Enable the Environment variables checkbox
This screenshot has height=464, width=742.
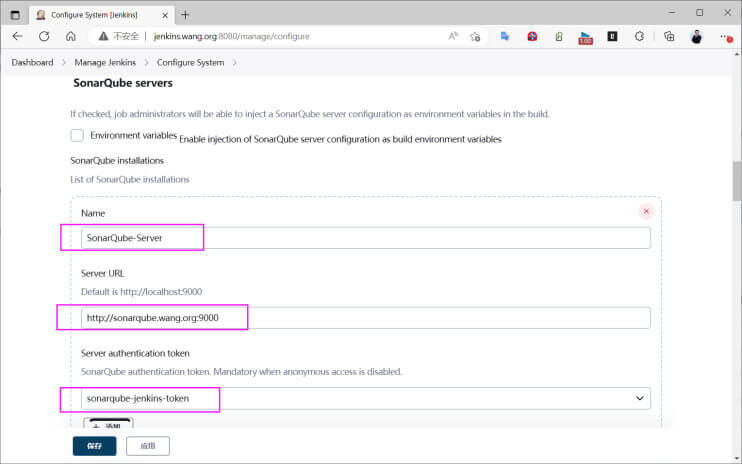77,135
